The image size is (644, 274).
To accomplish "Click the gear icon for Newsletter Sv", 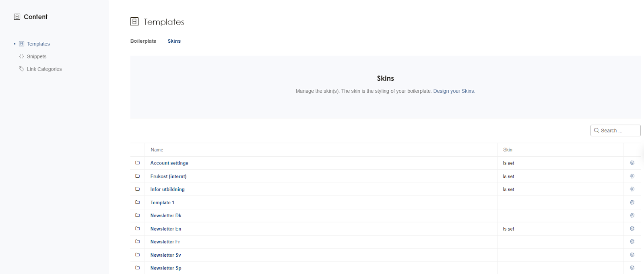I will coord(632,255).
